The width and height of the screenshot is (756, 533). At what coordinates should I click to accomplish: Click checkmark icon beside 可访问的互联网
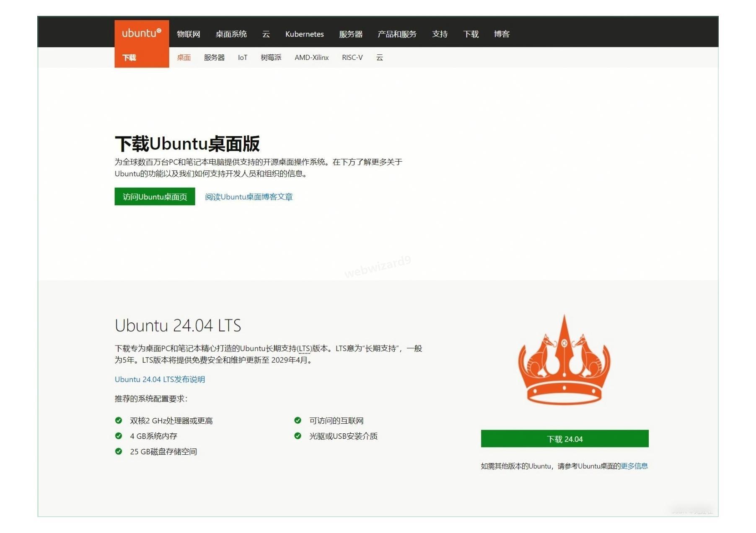[x=298, y=420]
